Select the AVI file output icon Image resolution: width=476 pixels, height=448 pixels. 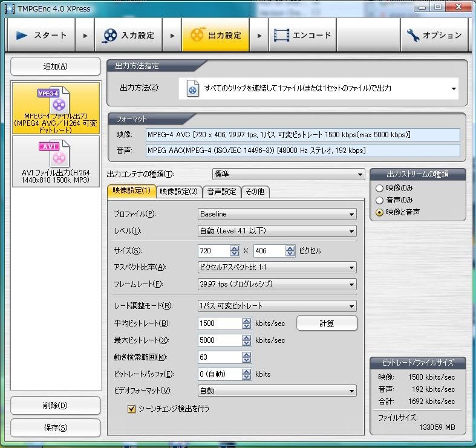(x=54, y=154)
